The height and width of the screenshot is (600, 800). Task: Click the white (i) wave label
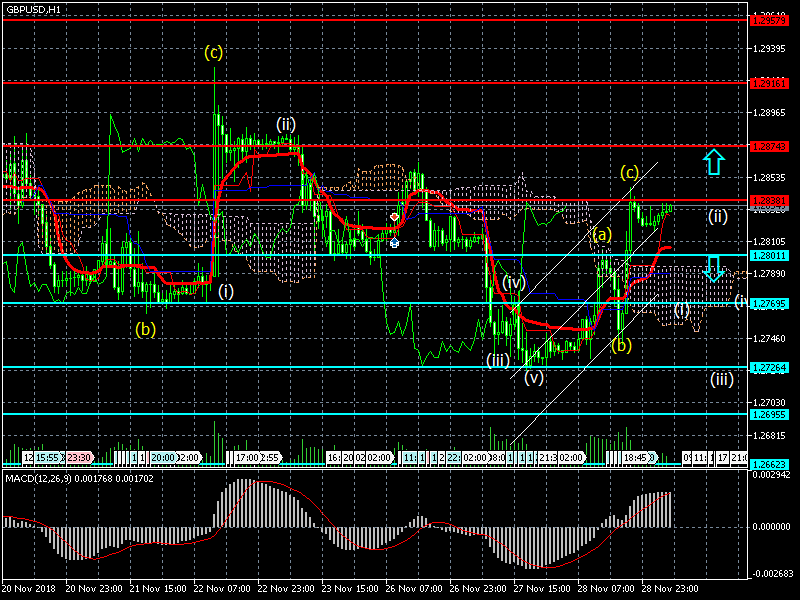point(226,291)
